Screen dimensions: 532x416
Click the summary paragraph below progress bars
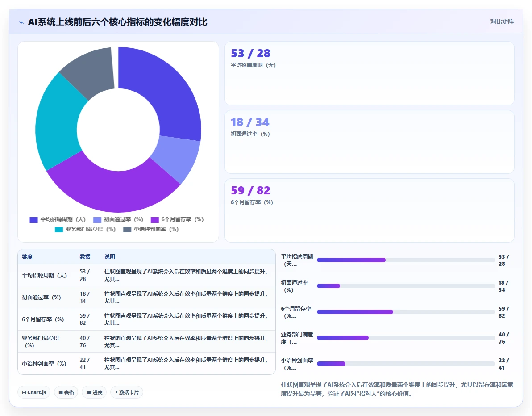[x=397, y=389]
